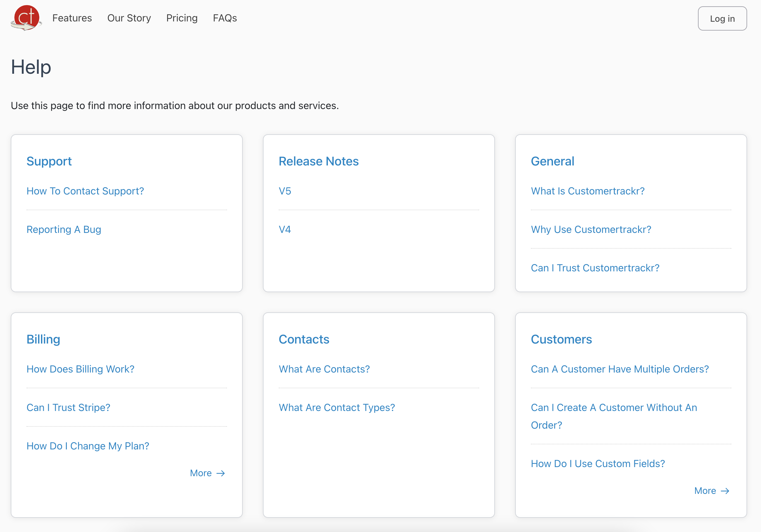The width and height of the screenshot is (761, 532).
Task: Open What Is Customertrackr article
Action: point(588,191)
